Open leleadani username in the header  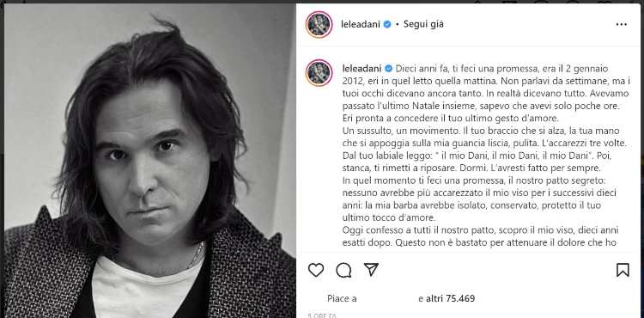tap(361, 24)
